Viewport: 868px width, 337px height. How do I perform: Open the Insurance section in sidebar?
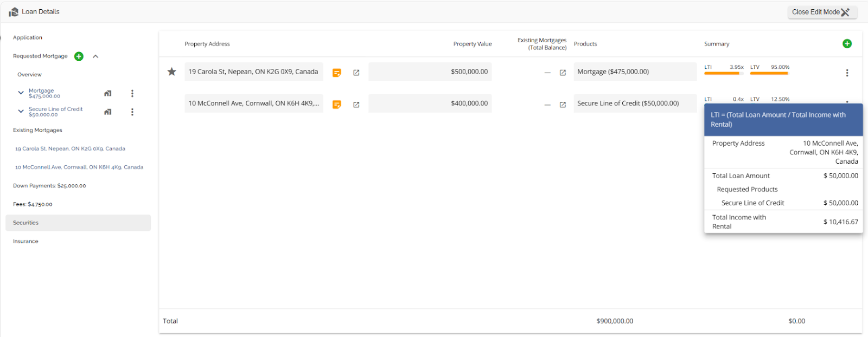25,241
